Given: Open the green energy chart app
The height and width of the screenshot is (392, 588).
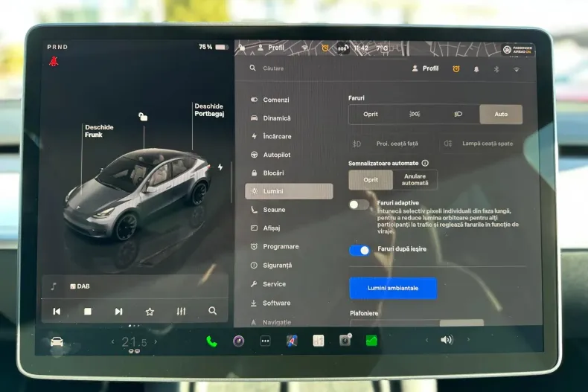Looking at the screenshot, I should (371, 340).
